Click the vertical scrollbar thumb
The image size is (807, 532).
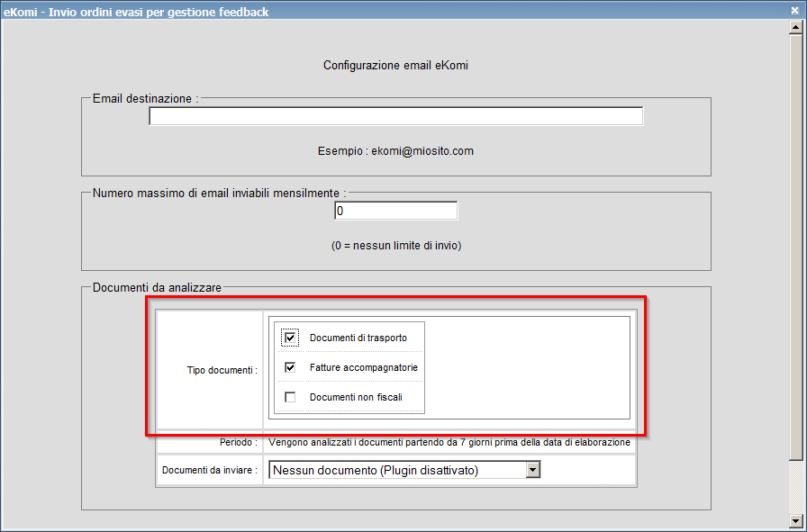[x=795, y=247]
